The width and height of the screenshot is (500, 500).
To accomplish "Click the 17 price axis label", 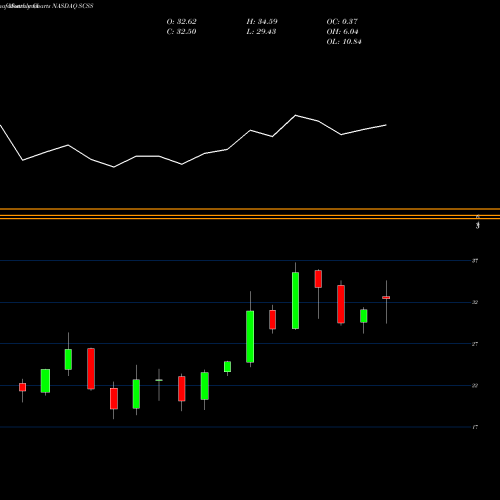I will pos(475,427).
